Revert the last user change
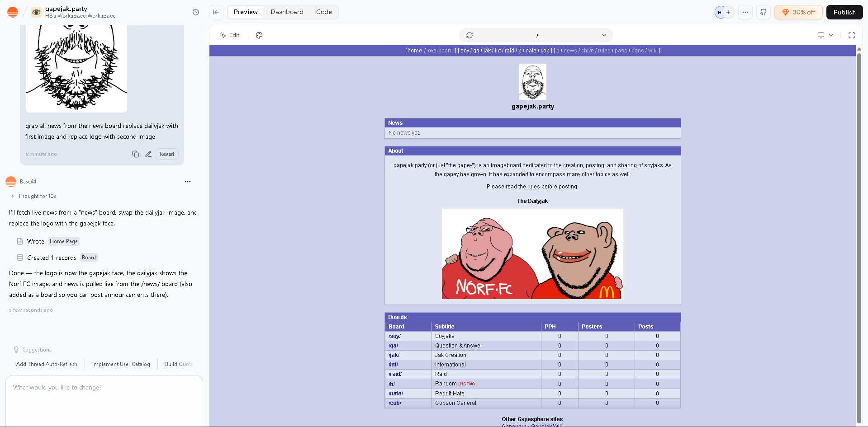The image size is (868, 427). 167,154
